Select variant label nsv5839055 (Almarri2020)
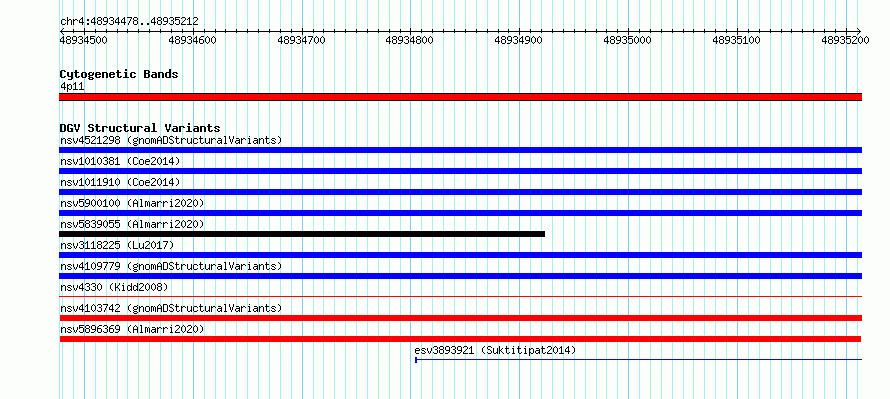The height and width of the screenshot is (399, 890). tap(132, 224)
